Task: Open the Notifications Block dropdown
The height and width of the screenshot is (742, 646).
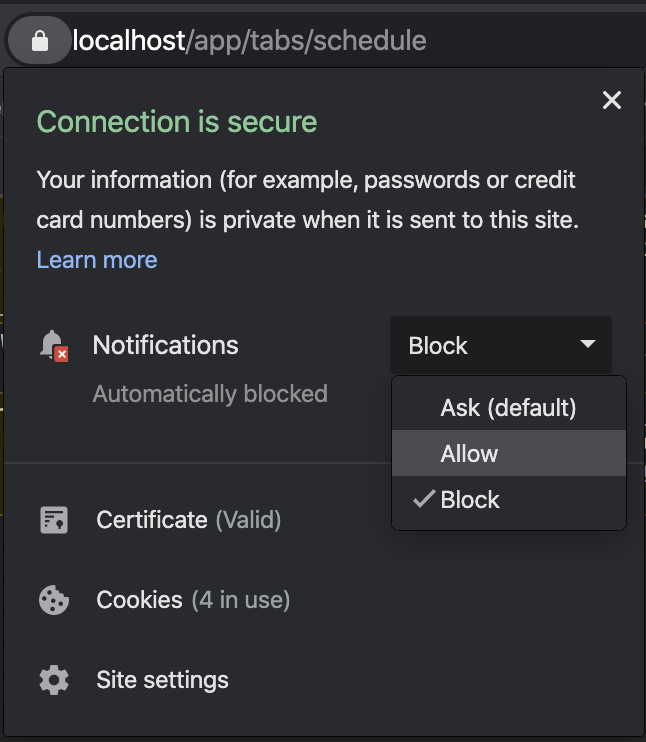Action: point(501,345)
